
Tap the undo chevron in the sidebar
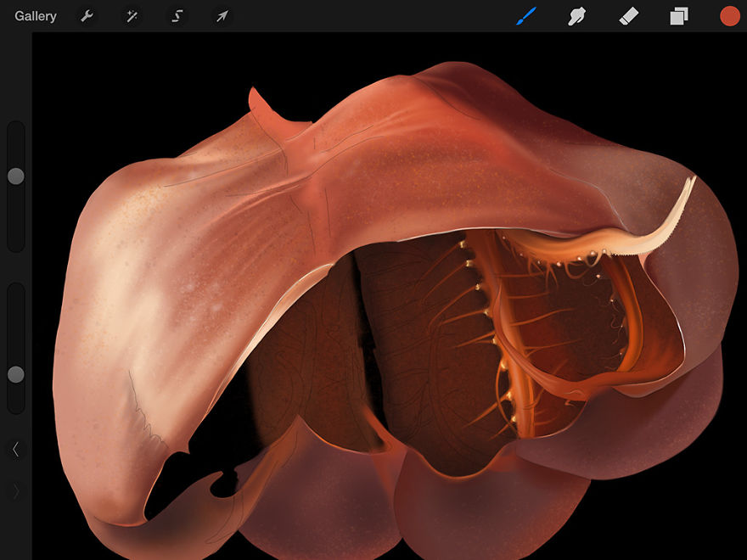tap(16, 449)
